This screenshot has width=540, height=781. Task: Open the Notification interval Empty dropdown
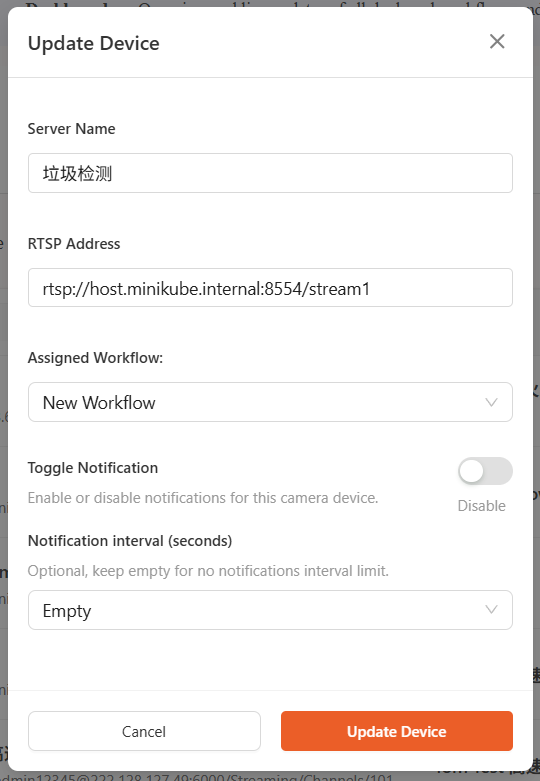click(x=270, y=610)
